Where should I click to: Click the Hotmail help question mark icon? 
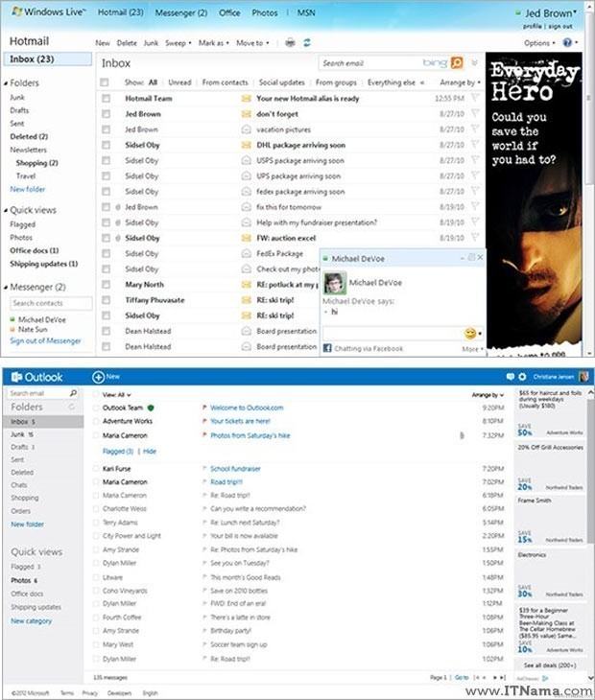point(567,43)
